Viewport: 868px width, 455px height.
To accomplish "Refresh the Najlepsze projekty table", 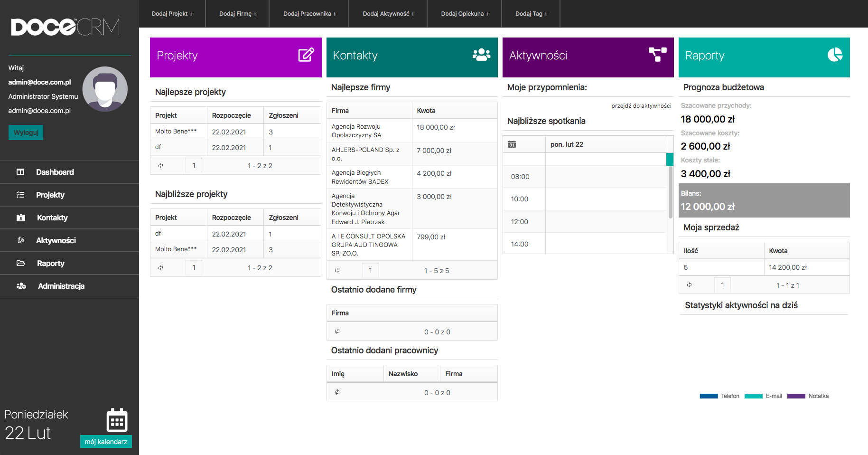I will [161, 166].
